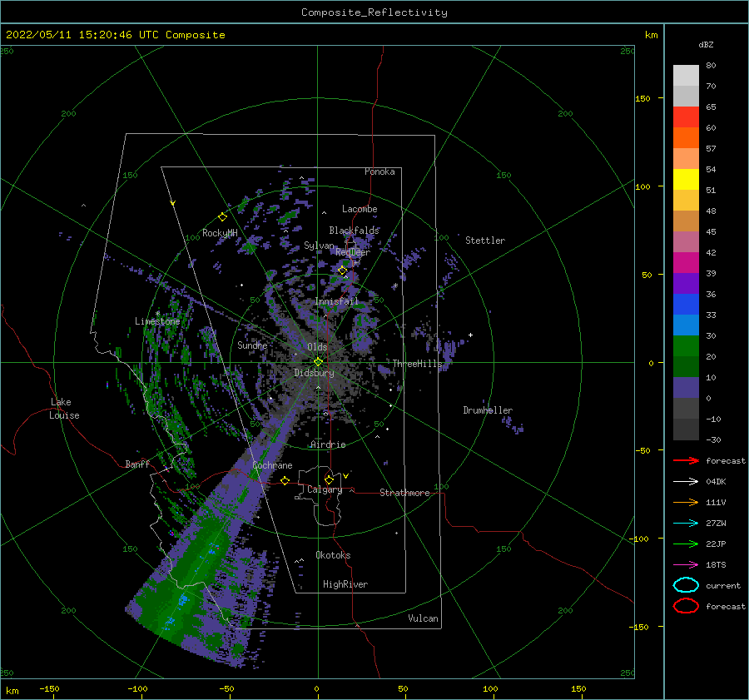Click the Composite_Reflectivity title
749x700 pixels.
374,12
